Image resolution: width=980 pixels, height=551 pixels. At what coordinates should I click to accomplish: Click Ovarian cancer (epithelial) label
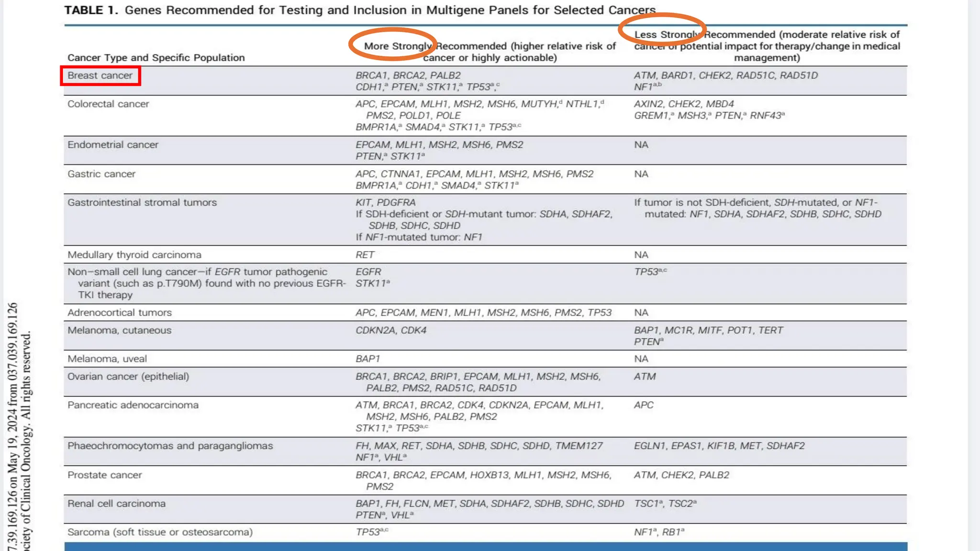(x=128, y=377)
